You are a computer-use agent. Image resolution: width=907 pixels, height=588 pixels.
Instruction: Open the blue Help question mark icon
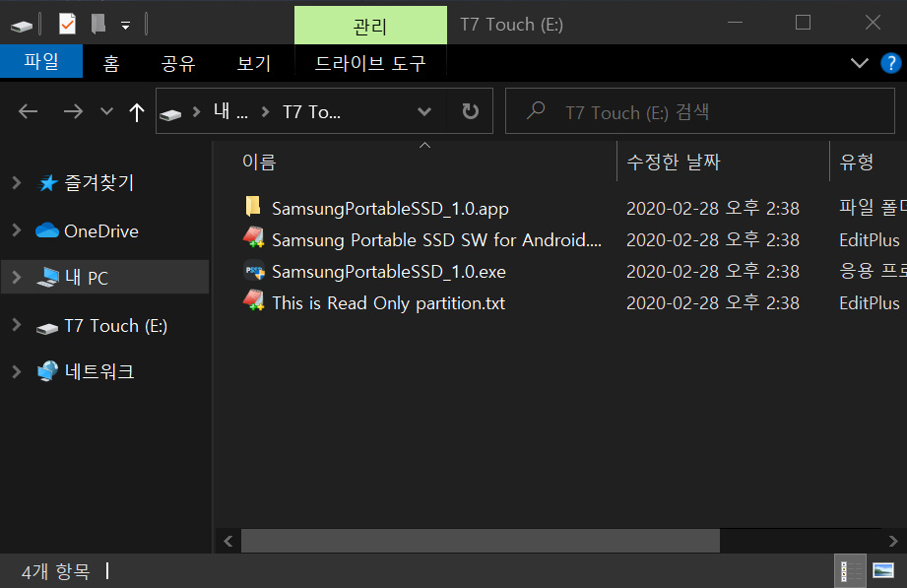[x=891, y=62]
